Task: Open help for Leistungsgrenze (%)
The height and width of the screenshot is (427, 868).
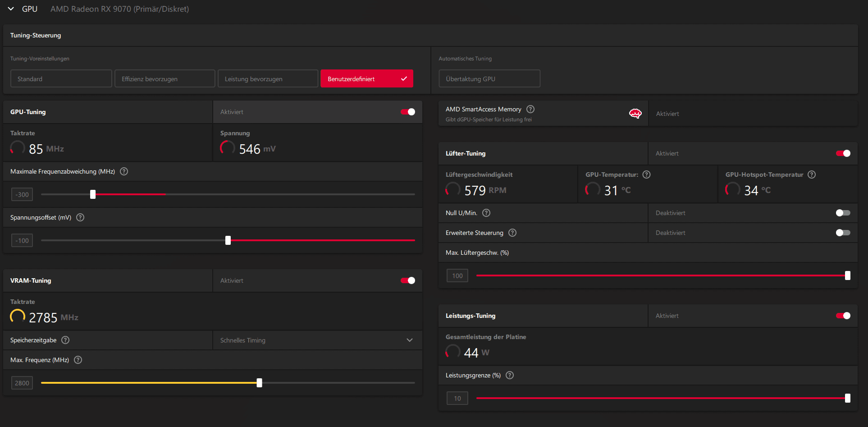Action: coord(510,375)
